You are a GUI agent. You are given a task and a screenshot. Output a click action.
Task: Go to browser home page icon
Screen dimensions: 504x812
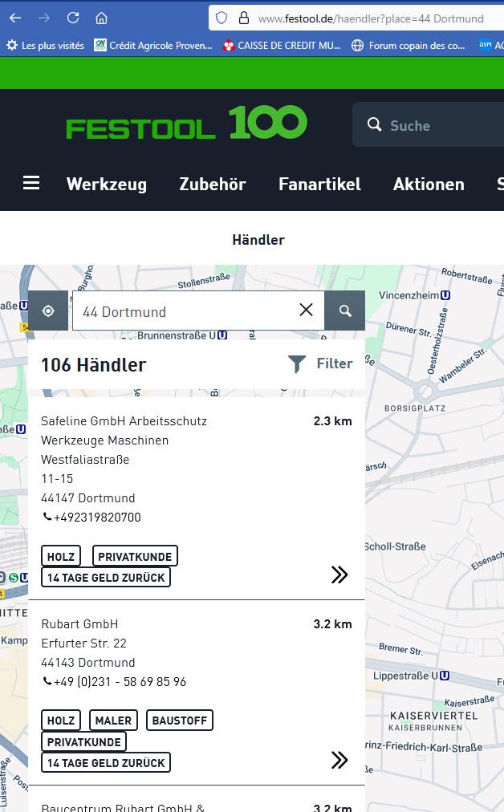101,18
